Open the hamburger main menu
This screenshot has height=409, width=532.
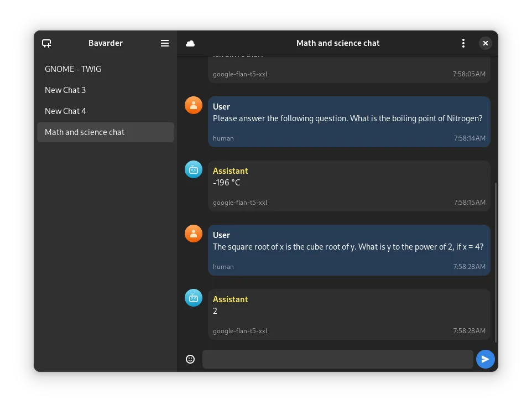click(x=165, y=43)
